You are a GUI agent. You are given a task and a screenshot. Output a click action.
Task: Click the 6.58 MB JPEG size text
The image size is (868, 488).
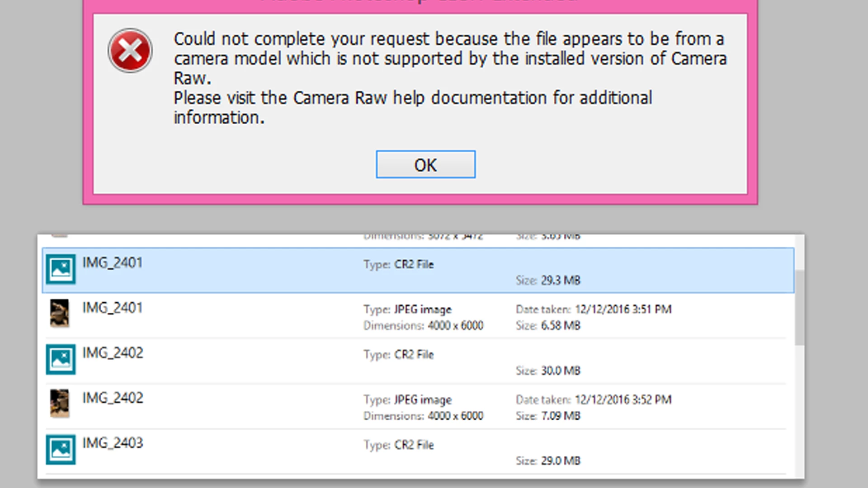coord(561,325)
